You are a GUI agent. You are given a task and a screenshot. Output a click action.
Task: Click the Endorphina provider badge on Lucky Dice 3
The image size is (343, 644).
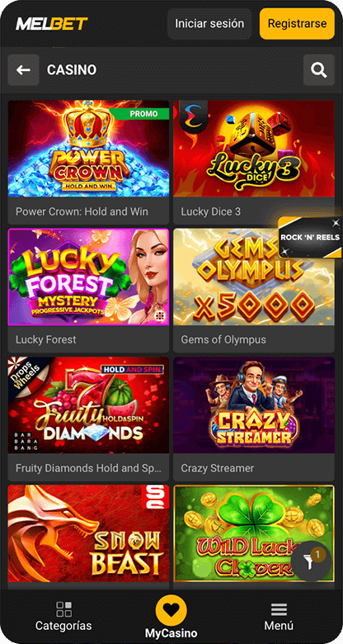point(195,116)
